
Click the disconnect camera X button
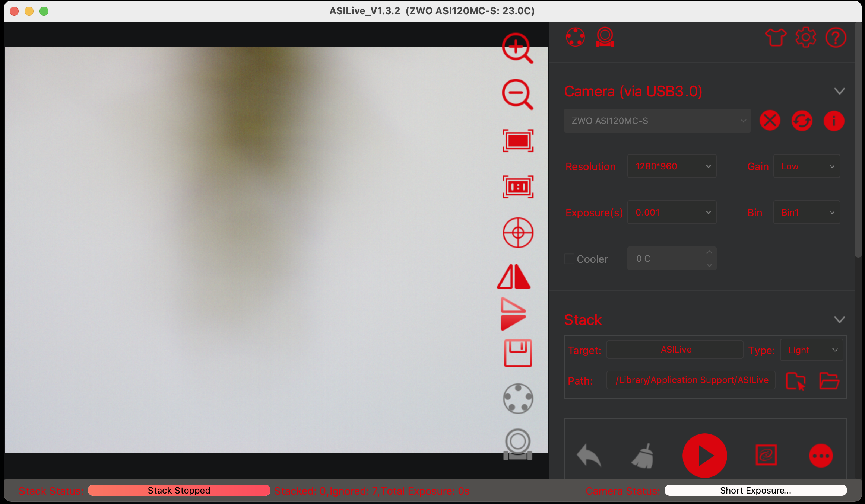(x=770, y=121)
